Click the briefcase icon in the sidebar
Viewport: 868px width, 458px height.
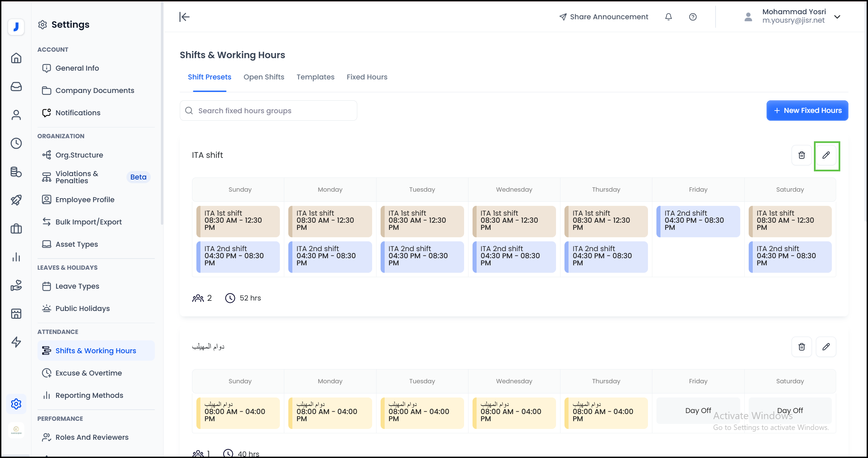[x=16, y=228]
